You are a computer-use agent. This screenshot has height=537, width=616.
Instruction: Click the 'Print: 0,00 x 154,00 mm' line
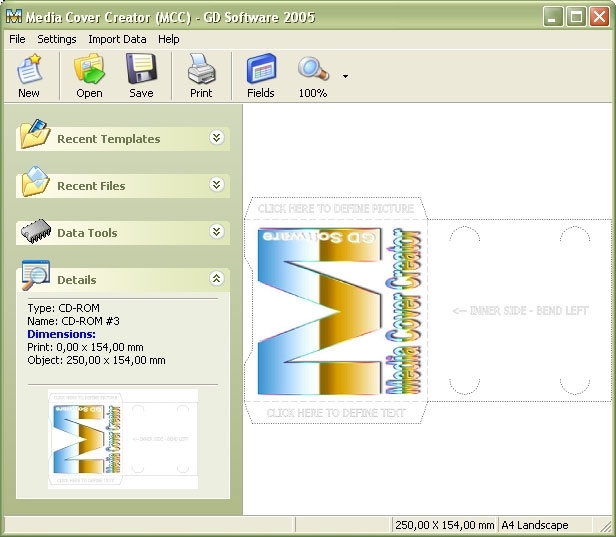[x=85, y=347]
